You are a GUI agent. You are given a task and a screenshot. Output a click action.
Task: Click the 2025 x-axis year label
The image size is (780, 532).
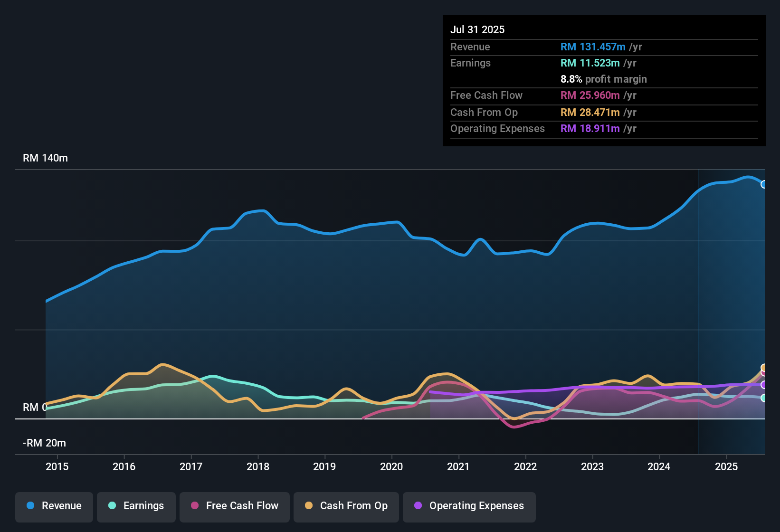(x=726, y=467)
